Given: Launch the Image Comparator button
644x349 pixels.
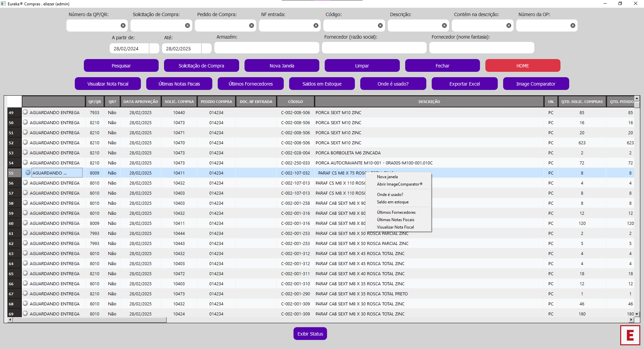Looking at the screenshot, I should [x=536, y=84].
